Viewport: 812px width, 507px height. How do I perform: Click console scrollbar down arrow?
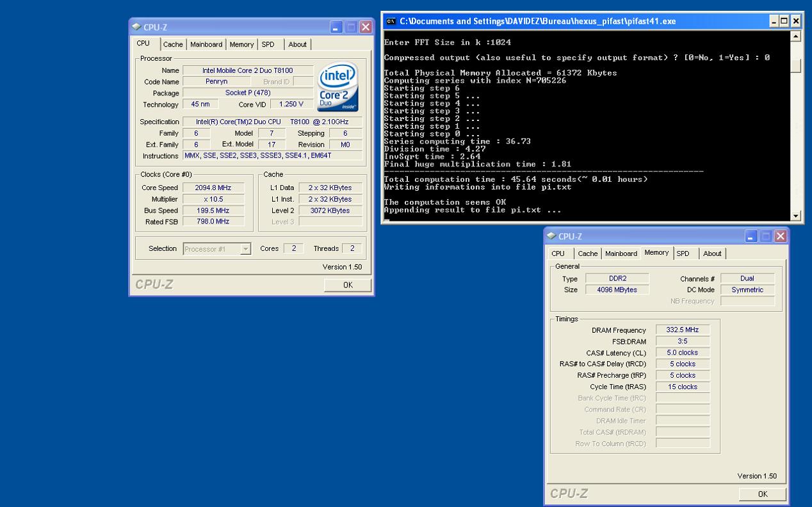[x=796, y=216]
